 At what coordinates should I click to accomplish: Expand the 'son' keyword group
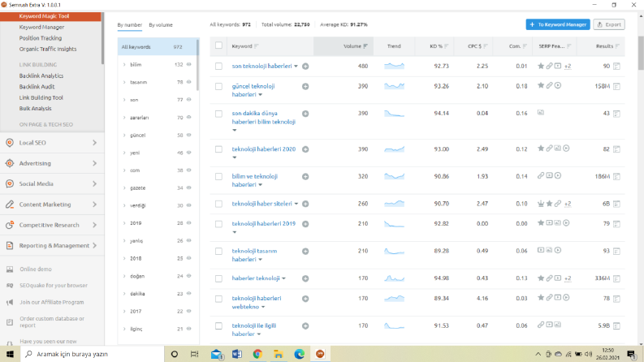coord(124,100)
